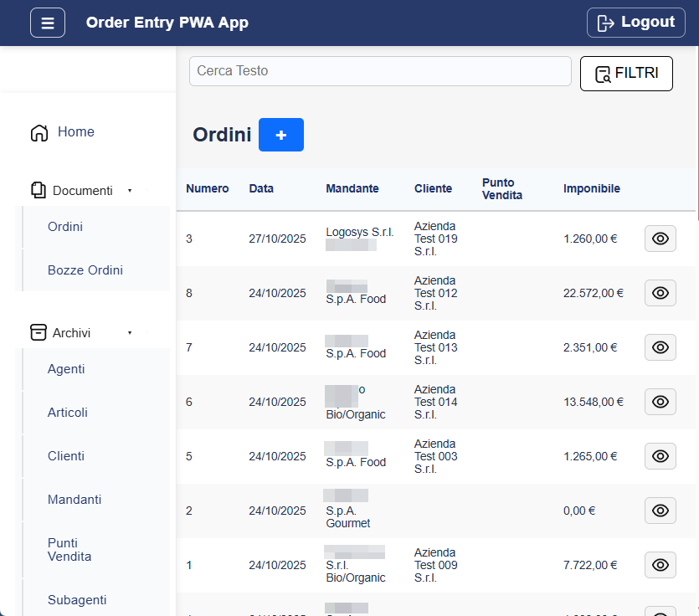View order number 3 via eye icon
The height and width of the screenshot is (616, 699).
pyautogui.click(x=660, y=239)
